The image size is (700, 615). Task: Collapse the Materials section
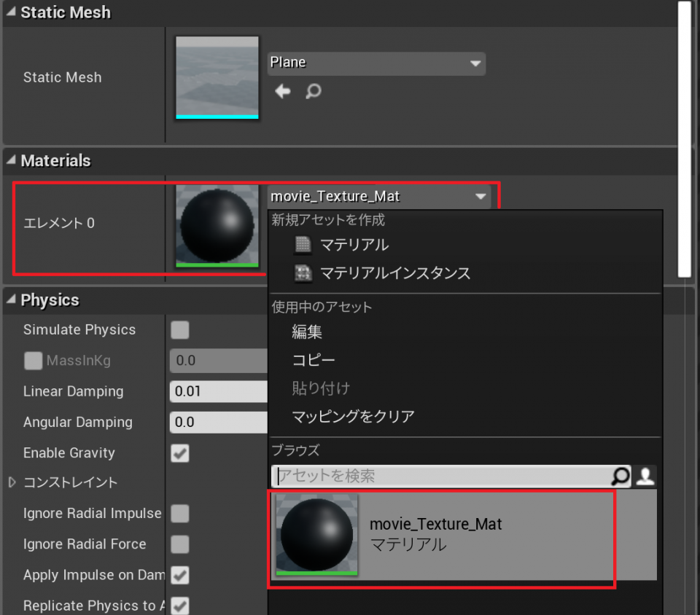[x=11, y=160]
